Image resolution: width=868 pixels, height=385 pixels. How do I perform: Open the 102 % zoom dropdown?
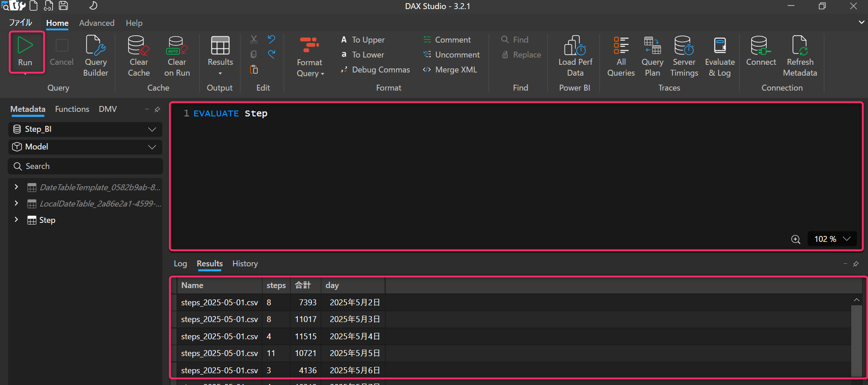(x=832, y=239)
